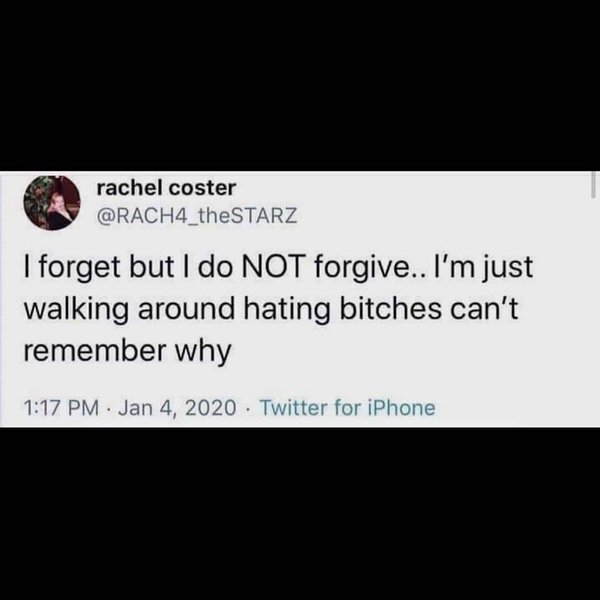Click the year 2020 in the date
This screenshot has width=600, height=600.
[210, 408]
